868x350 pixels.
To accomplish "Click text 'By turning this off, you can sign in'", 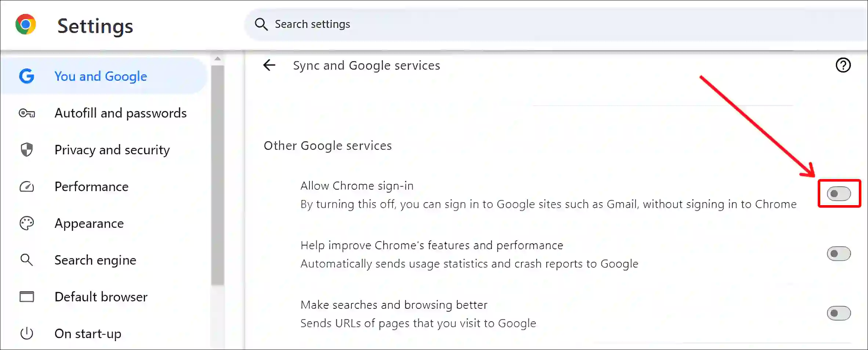I will click(397, 204).
